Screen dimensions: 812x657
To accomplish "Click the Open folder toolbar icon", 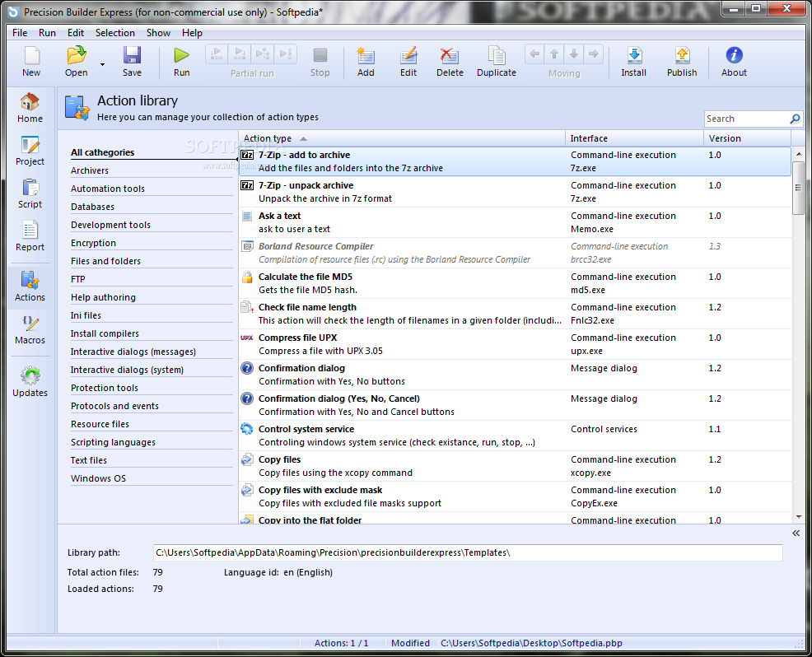I will 76,62.
